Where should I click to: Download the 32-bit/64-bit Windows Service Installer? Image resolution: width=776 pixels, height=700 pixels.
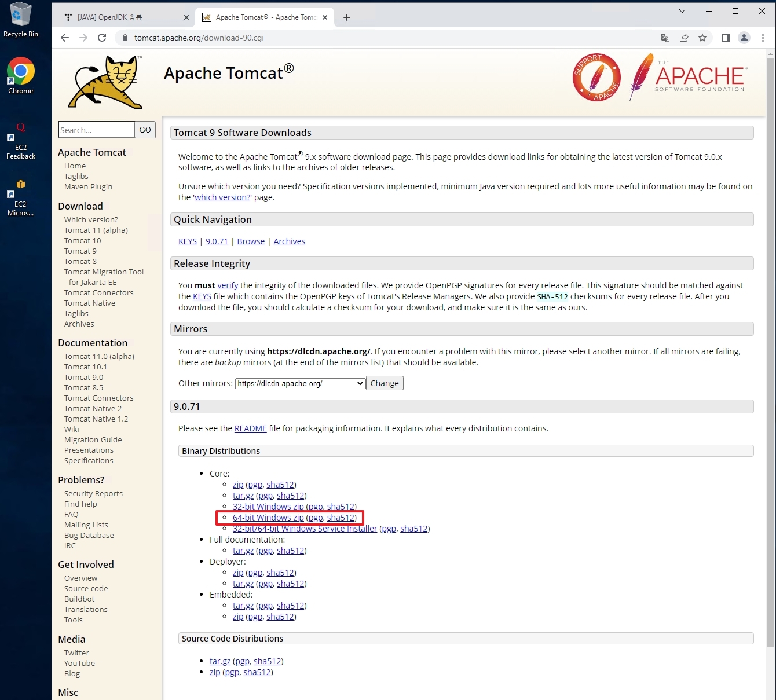pyautogui.click(x=305, y=529)
